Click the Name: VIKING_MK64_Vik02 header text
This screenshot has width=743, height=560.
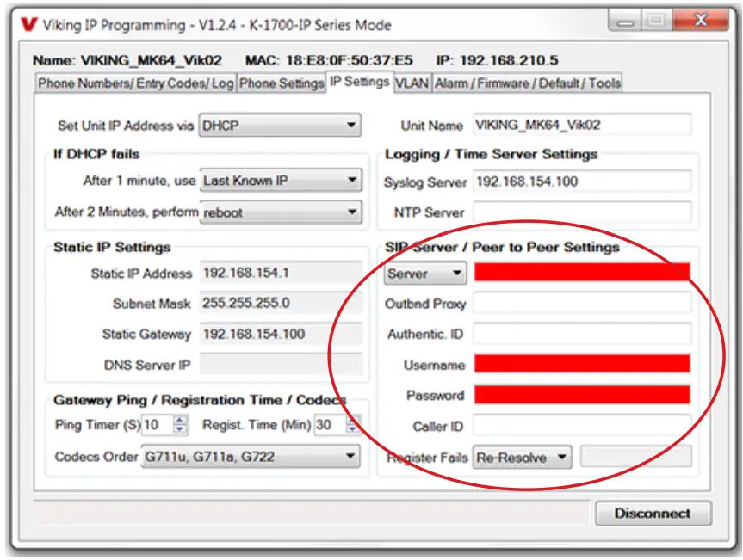127,60
